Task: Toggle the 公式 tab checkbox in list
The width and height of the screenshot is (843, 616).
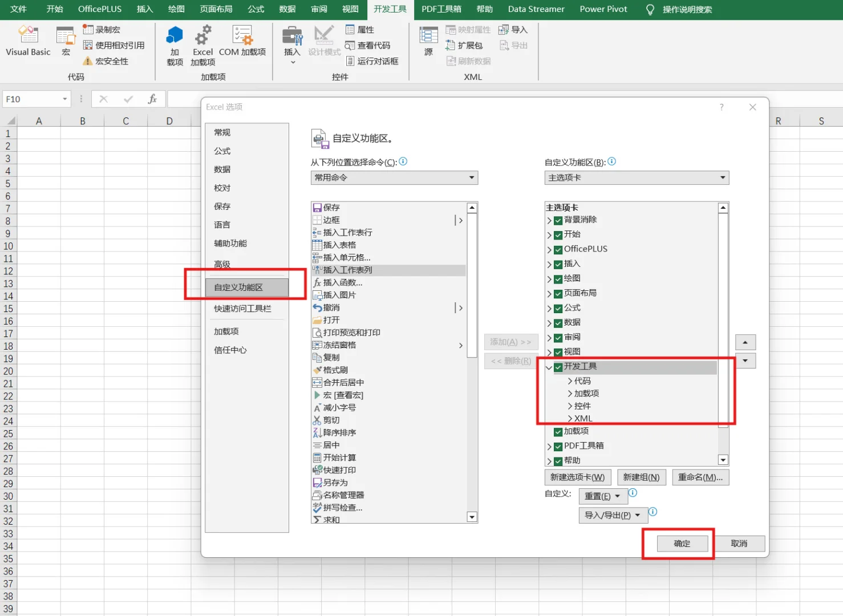Action: point(558,309)
